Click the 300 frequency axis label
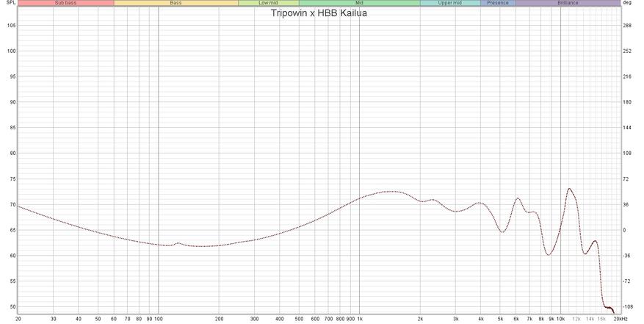Viewport: 644px width, 324px height. (x=254, y=319)
